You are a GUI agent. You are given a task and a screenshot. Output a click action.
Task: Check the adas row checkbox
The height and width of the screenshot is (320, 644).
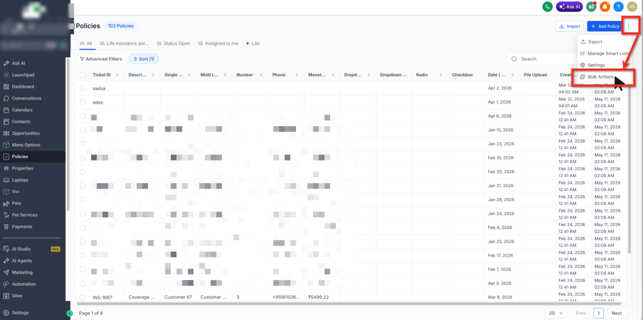(x=82, y=102)
